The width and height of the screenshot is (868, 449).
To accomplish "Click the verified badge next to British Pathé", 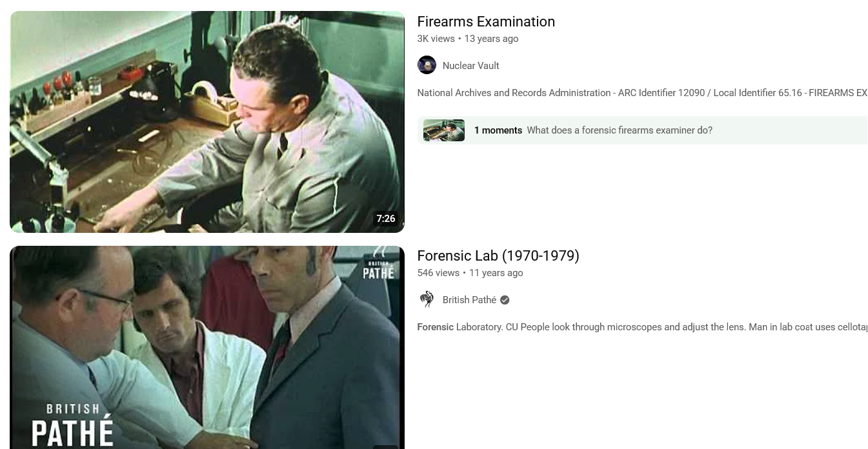I will [x=505, y=300].
